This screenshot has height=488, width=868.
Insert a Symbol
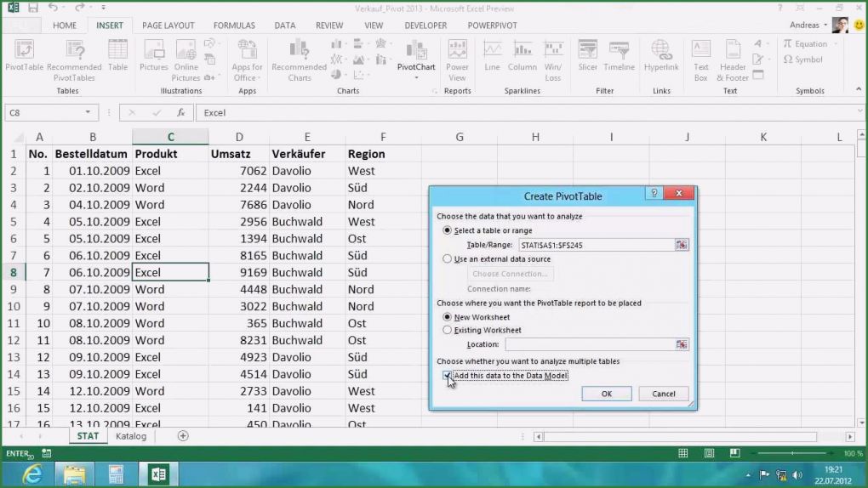click(x=803, y=60)
